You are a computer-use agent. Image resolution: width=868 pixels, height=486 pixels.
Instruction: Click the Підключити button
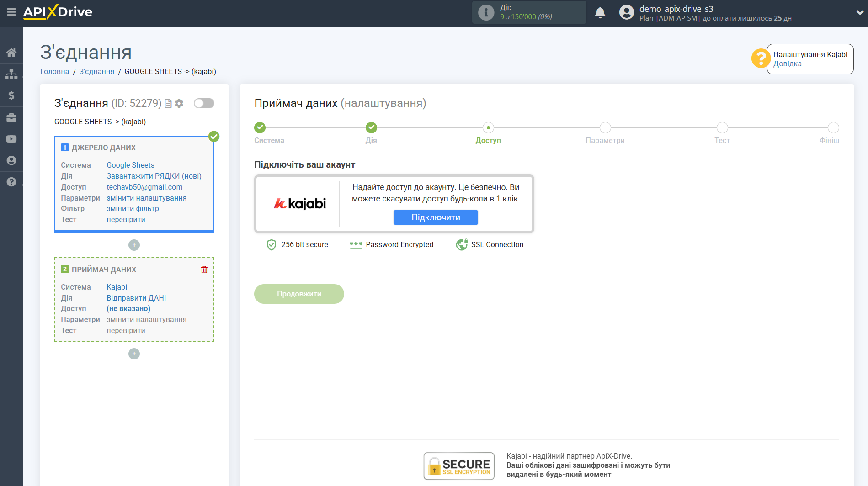[x=435, y=217]
